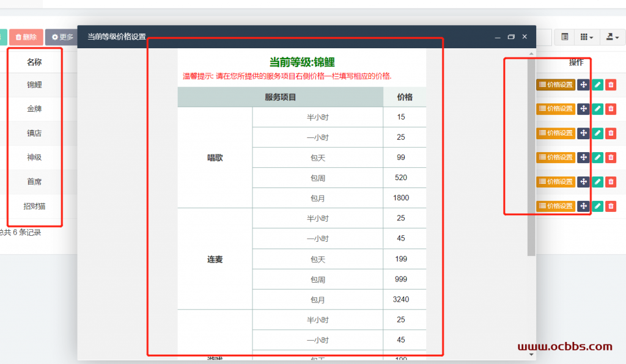
Task: Click the dialog scrollbar down arrow
Action: point(531,354)
